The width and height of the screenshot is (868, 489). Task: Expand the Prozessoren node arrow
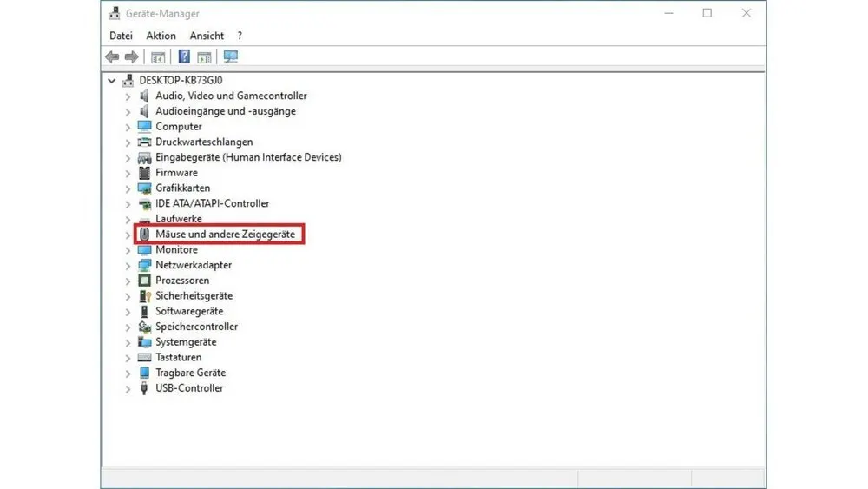[x=128, y=281]
